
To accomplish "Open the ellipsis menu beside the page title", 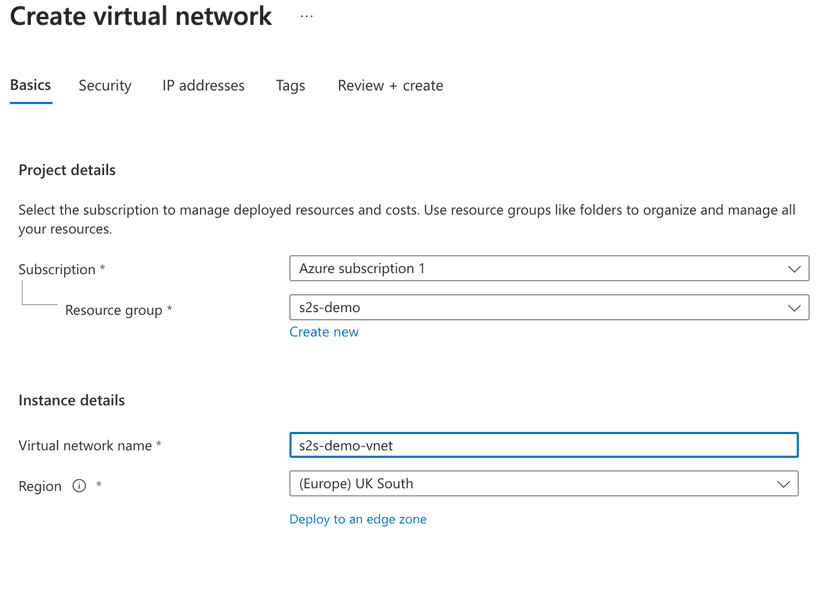I will 307,17.
